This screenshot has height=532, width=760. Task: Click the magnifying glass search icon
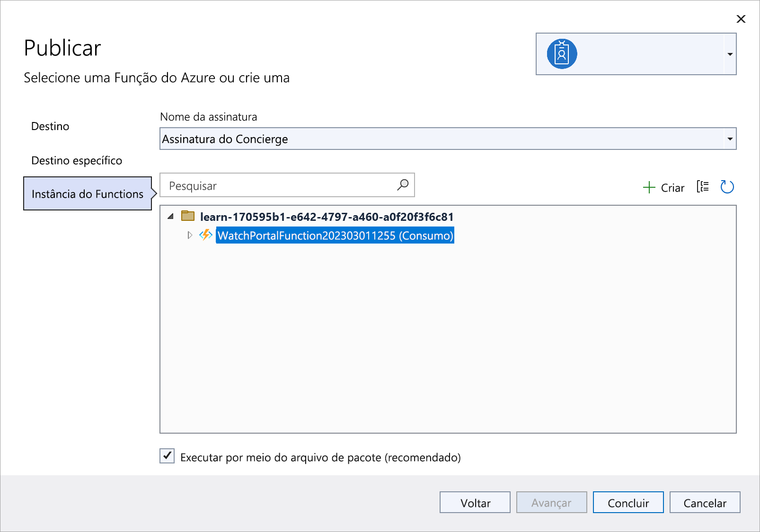[403, 185]
